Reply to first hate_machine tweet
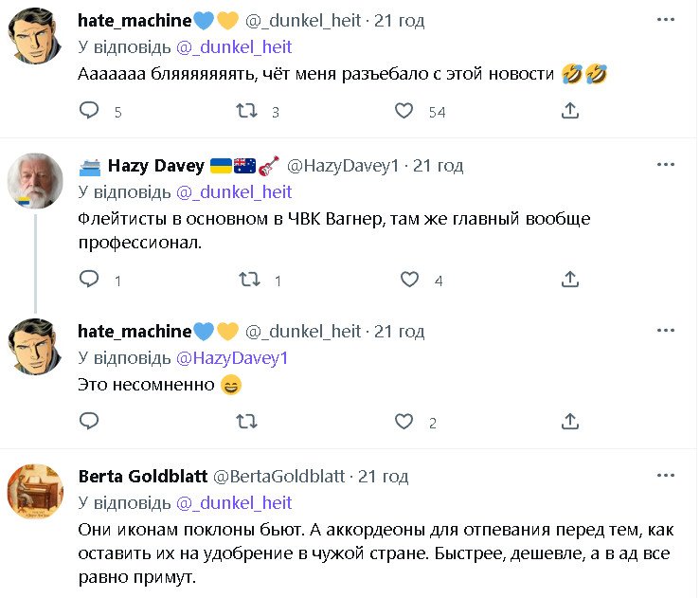700x598 pixels. (89, 112)
